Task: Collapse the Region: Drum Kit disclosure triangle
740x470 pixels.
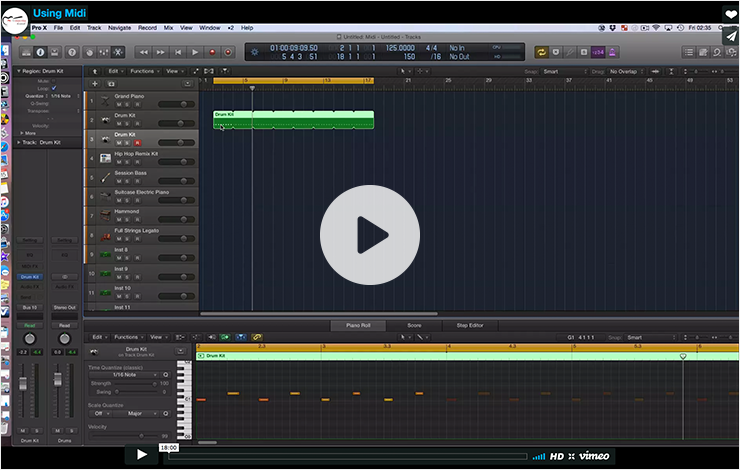Action: click(19, 71)
